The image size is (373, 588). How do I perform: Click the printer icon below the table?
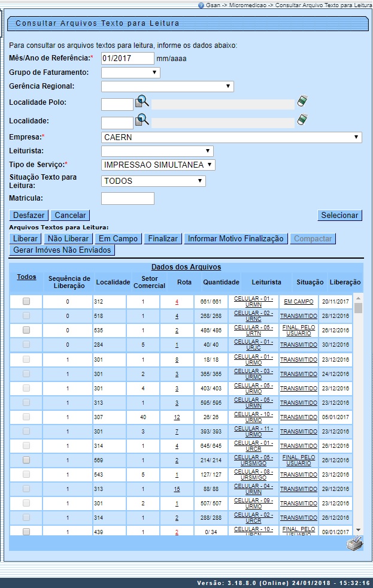(354, 543)
